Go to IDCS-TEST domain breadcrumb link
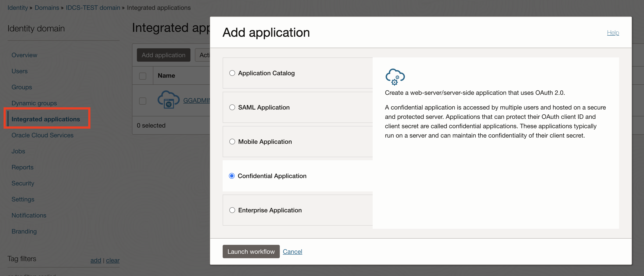The height and width of the screenshot is (276, 644). click(x=93, y=8)
